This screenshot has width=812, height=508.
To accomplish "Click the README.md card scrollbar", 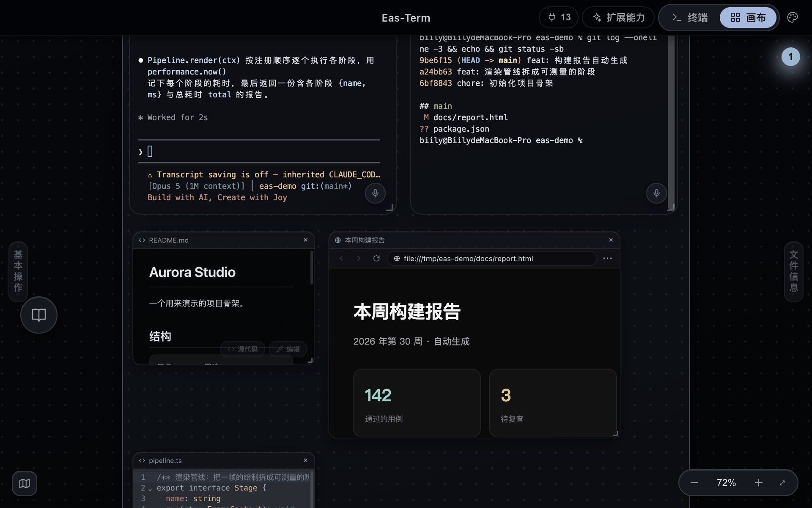I will pyautogui.click(x=312, y=268).
